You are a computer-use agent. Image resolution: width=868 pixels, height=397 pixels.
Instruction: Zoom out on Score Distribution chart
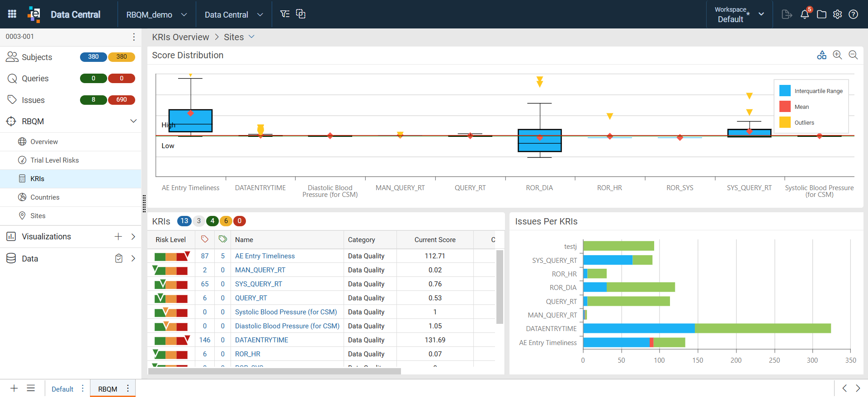(853, 55)
